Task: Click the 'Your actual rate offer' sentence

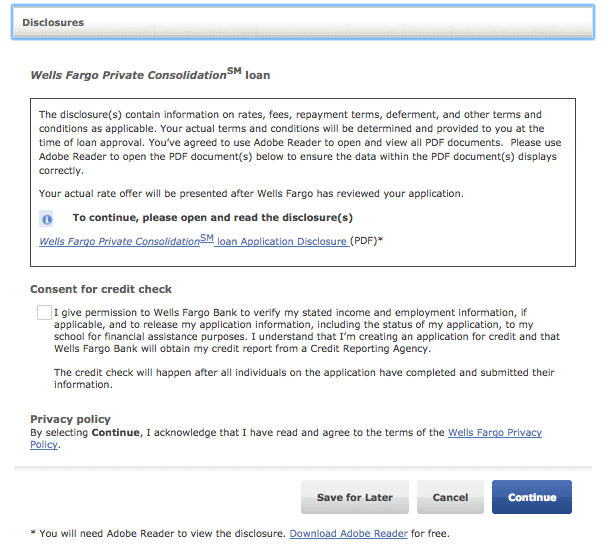Action: click(x=265, y=192)
